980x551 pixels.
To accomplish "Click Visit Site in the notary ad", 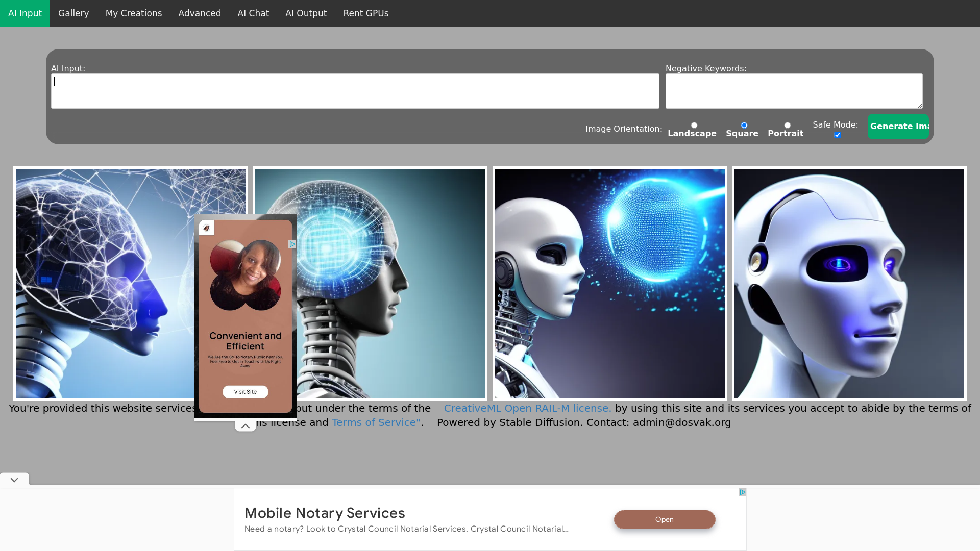I will 246,392.
